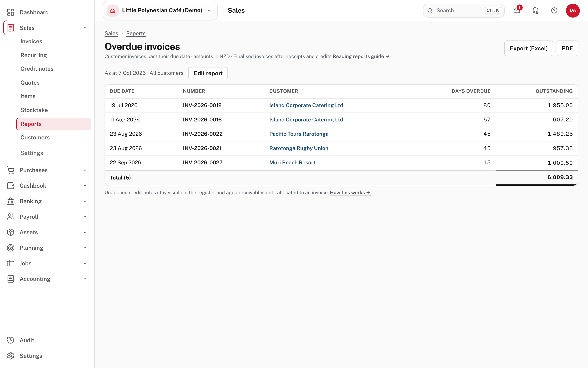This screenshot has width=588, height=368.
Task: Click in the Search field
Action: [x=464, y=10]
